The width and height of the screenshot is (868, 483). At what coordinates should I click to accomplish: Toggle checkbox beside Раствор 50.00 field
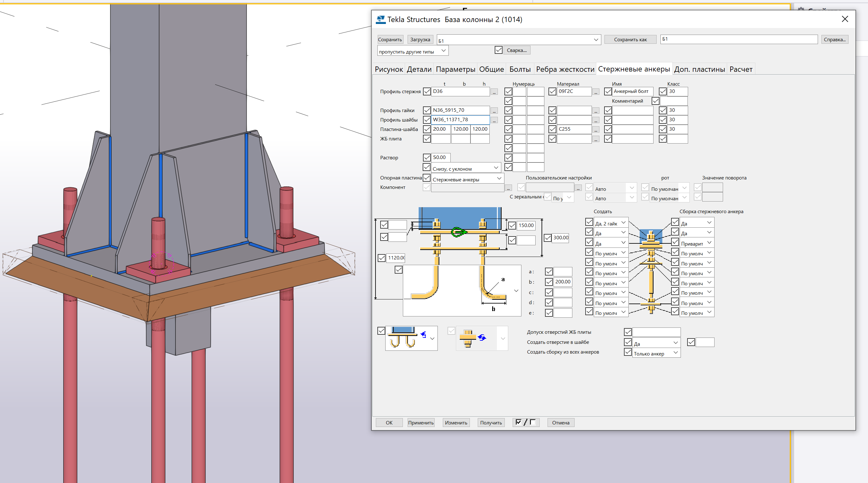[426, 157]
